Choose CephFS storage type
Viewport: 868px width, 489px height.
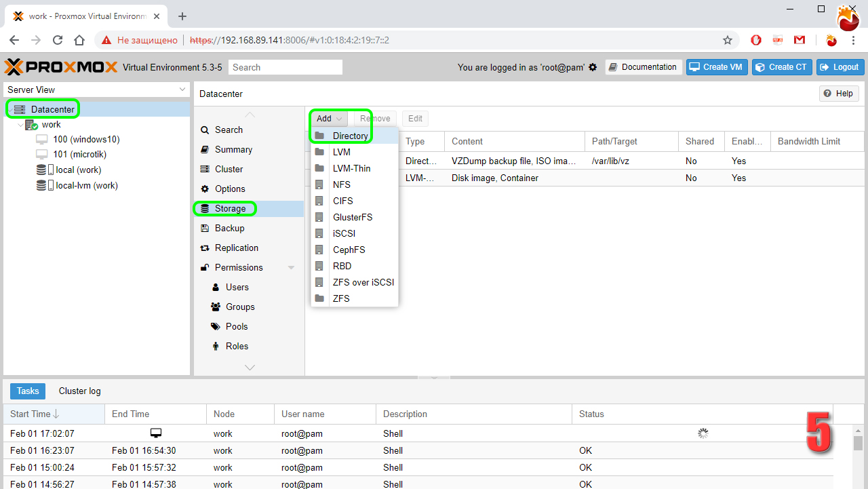[355, 250]
